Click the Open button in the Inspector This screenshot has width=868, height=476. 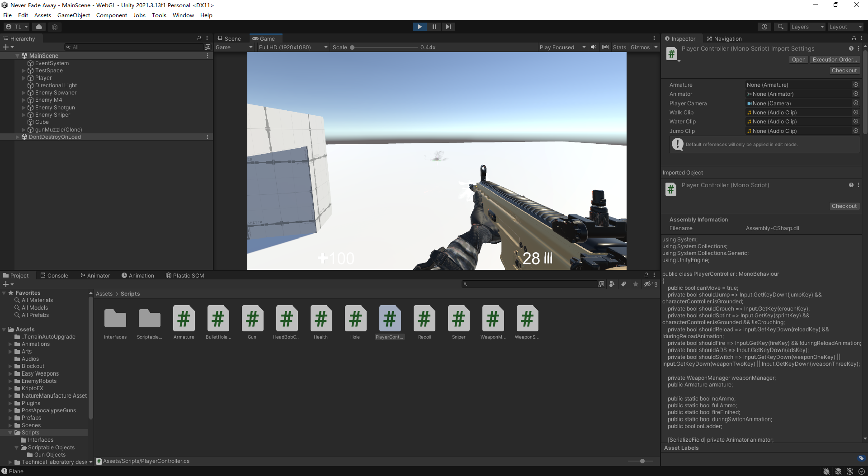coord(798,59)
